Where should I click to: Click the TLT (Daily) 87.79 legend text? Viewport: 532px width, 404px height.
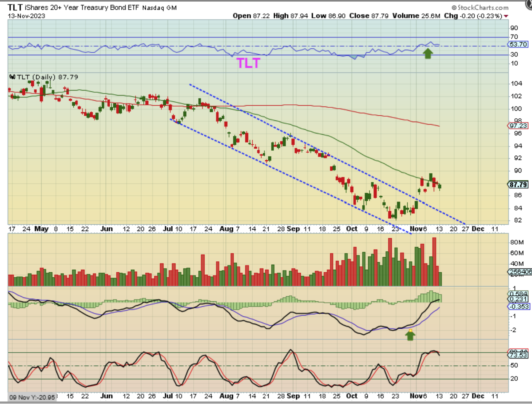[48, 77]
